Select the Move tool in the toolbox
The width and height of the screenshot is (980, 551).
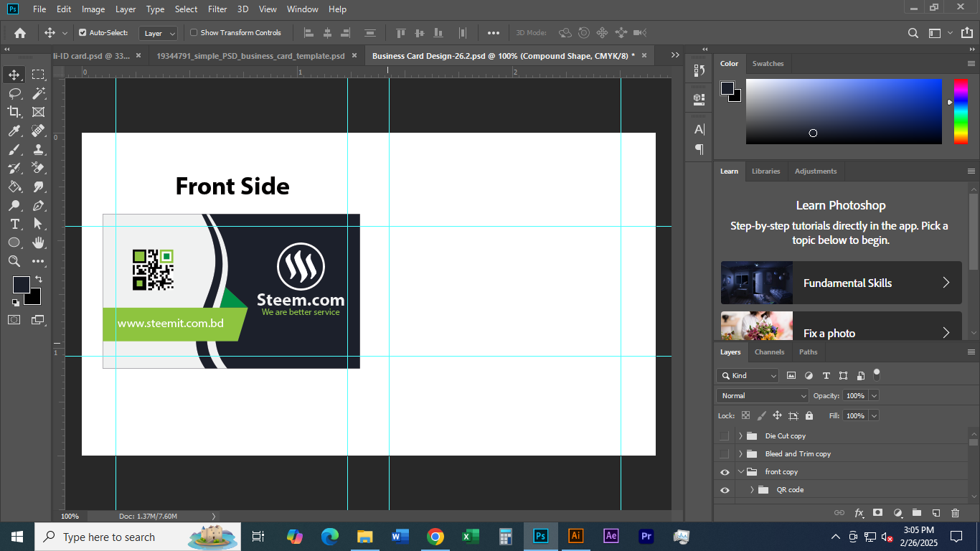pyautogui.click(x=14, y=75)
